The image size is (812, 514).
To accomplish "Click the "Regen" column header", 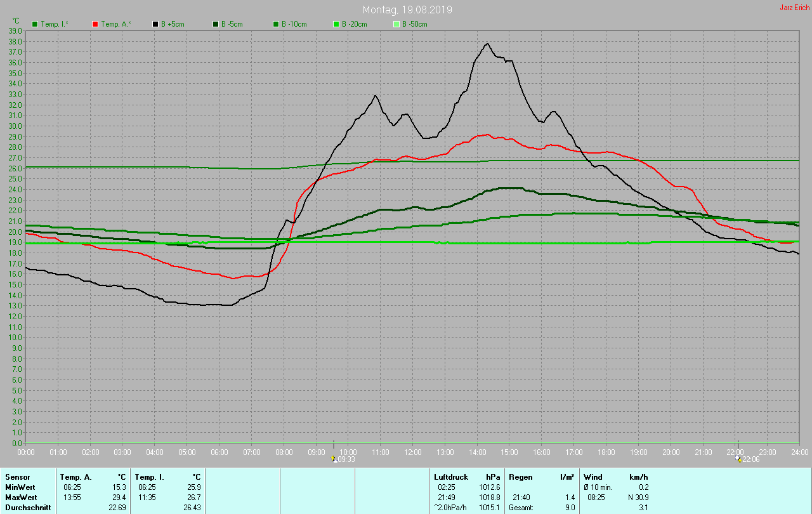I will click(521, 477).
